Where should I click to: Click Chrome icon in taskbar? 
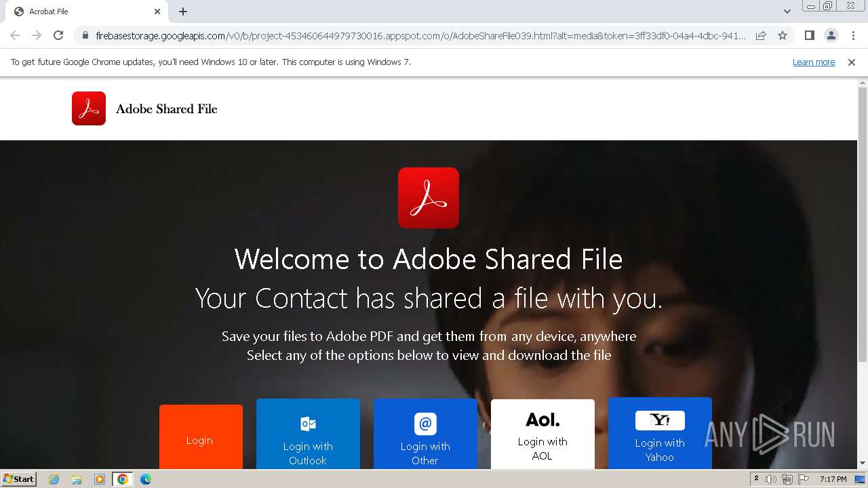(x=122, y=479)
